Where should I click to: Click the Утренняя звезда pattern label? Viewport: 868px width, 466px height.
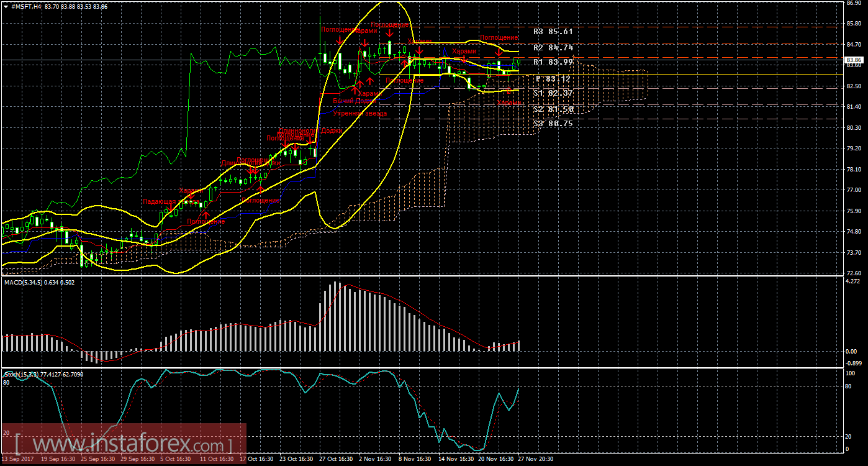tap(360, 114)
